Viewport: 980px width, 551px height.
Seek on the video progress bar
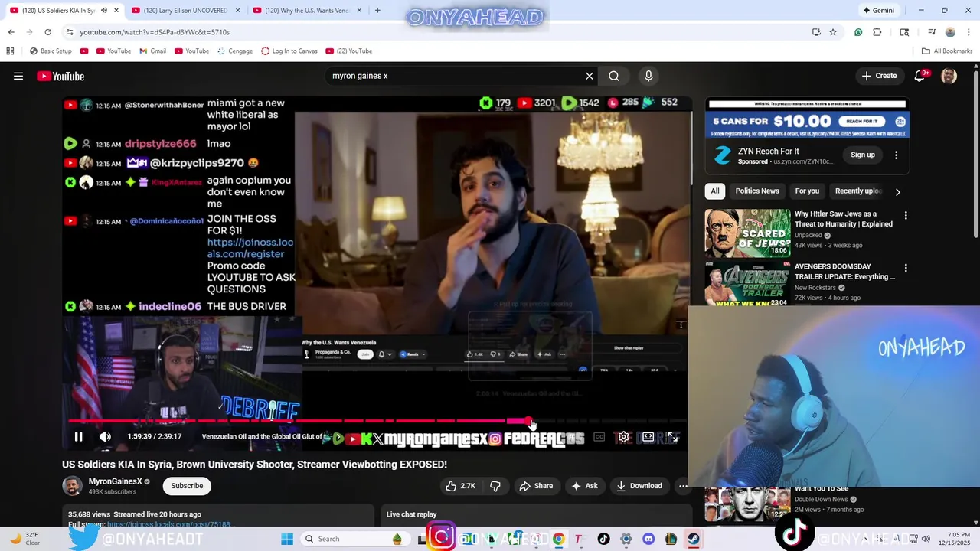377,421
